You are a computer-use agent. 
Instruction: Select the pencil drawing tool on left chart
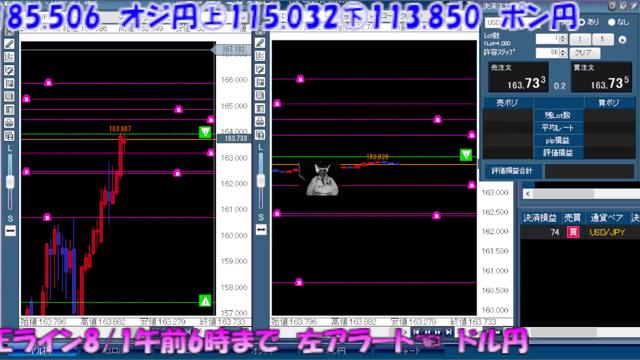(x=9, y=44)
